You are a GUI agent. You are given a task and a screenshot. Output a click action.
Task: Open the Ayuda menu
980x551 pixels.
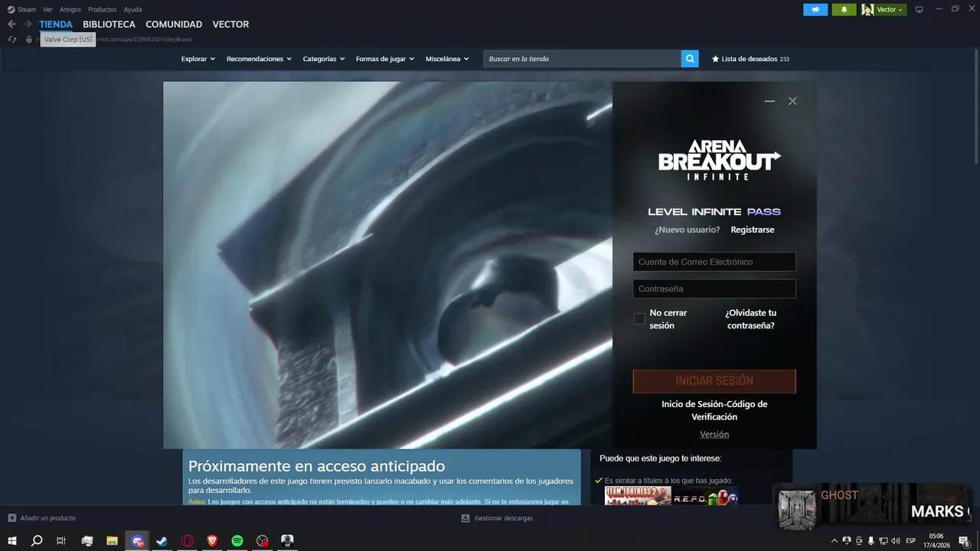pos(132,9)
